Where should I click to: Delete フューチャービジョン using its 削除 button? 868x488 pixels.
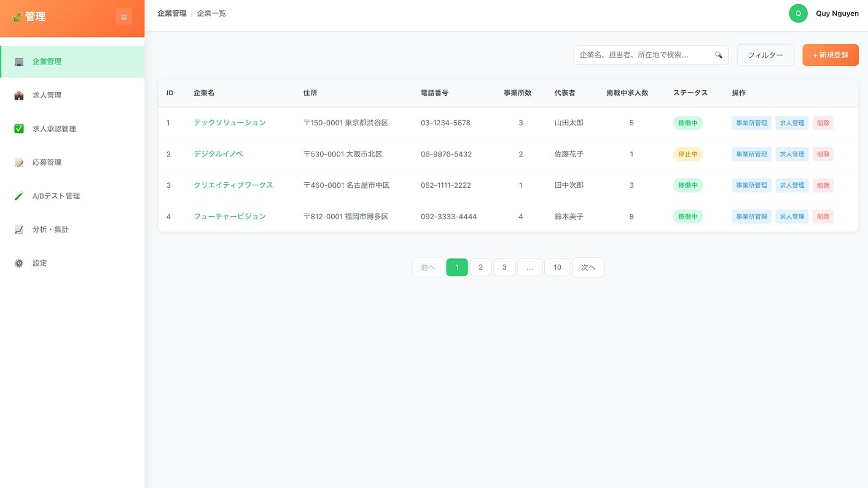(823, 217)
